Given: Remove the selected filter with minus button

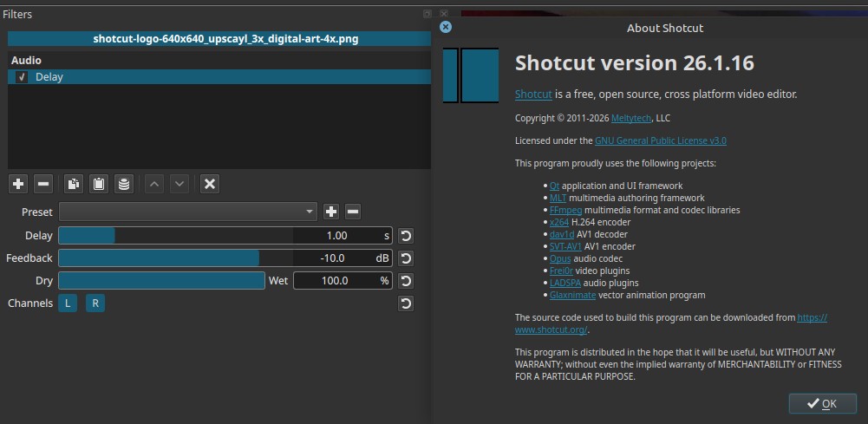Looking at the screenshot, I should click(43, 184).
